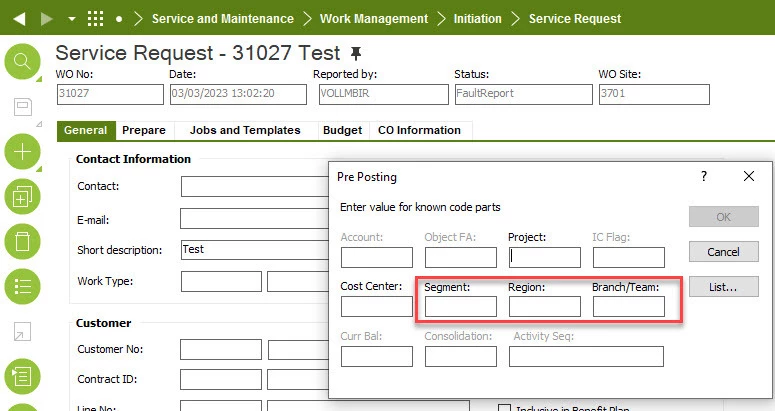
Task: Click the first Customer No field
Action: pos(220,349)
